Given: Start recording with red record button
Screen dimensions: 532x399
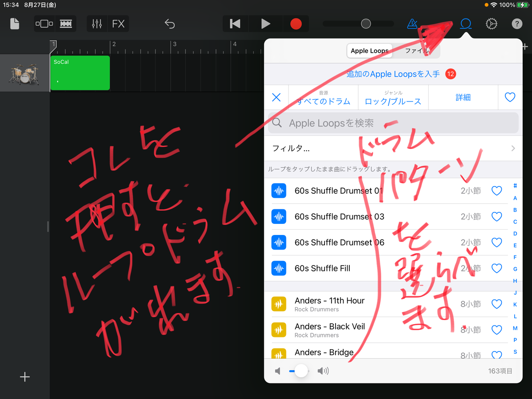Looking at the screenshot, I should click(296, 23).
